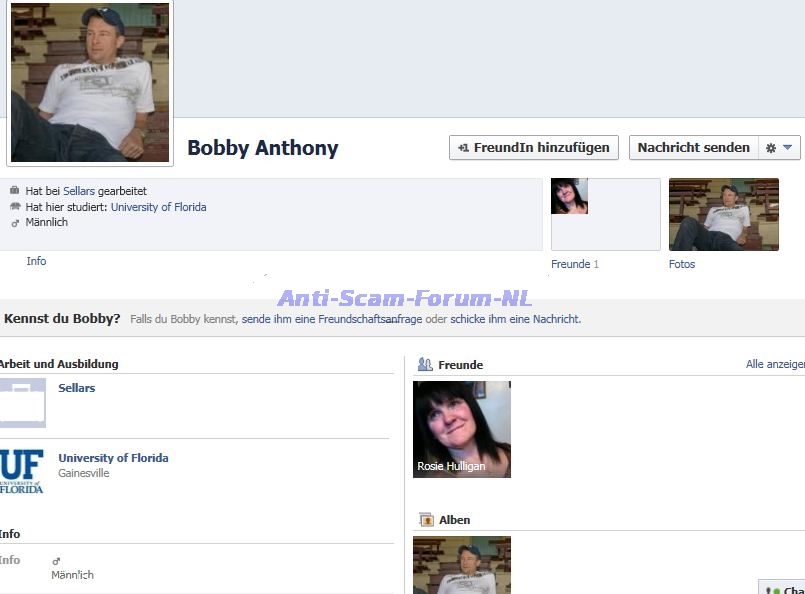Click Alle anzeigen in Freunde section
Image resolution: width=805 pixels, height=594 pixels.
(x=774, y=365)
